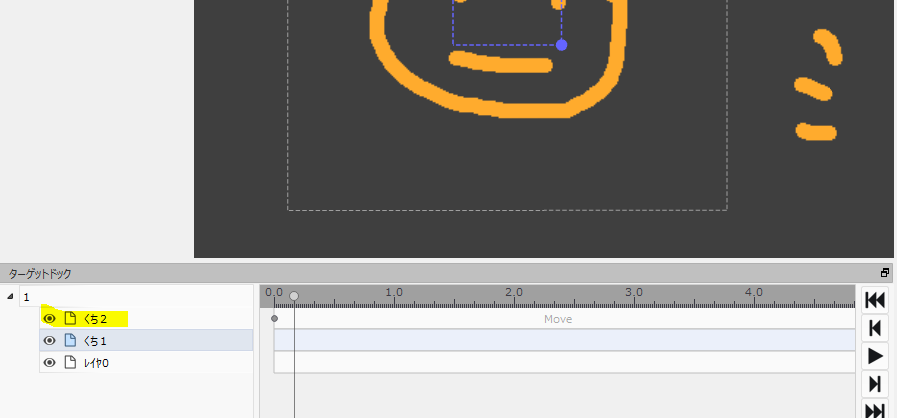
Task: Select root node named 1
Action: (x=136, y=297)
